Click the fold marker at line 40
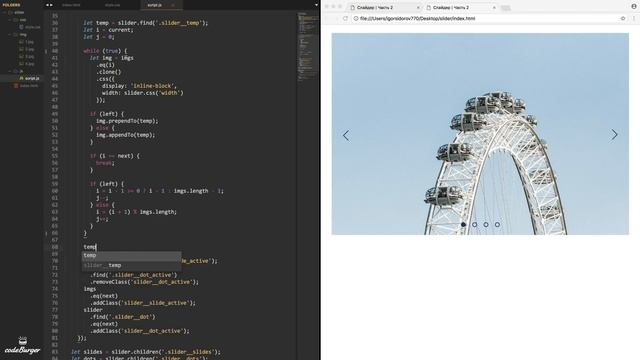This screenshot has height=360, width=640. pos(46,51)
